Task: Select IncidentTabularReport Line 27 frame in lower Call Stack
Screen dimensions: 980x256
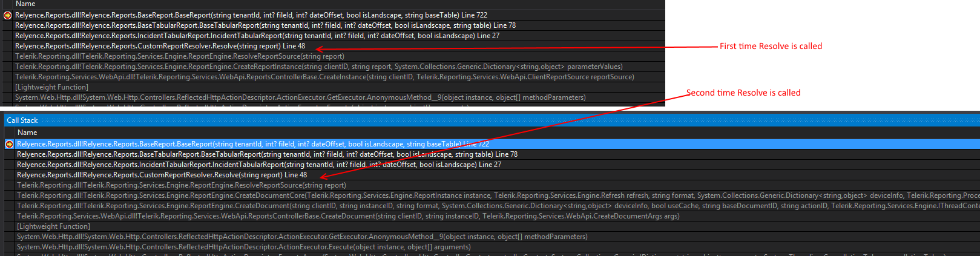Action: tap(259, 165)
